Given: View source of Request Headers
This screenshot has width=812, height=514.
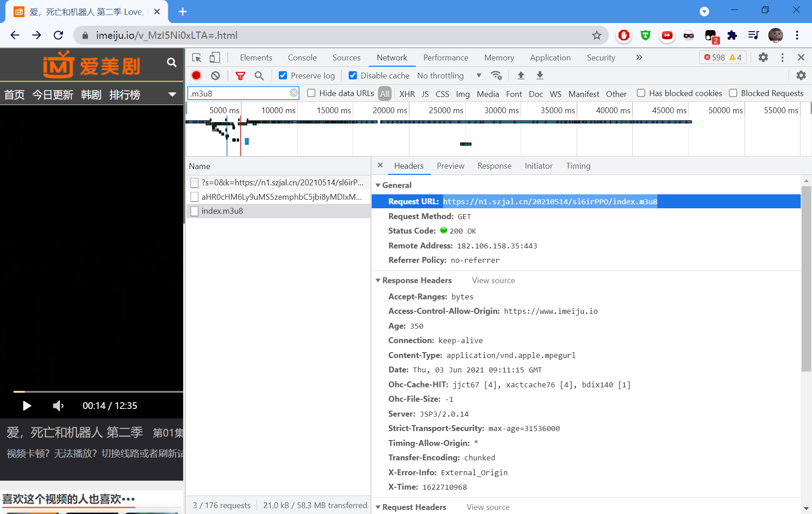Looking at the screenshot, I should (x=488, y=507).
